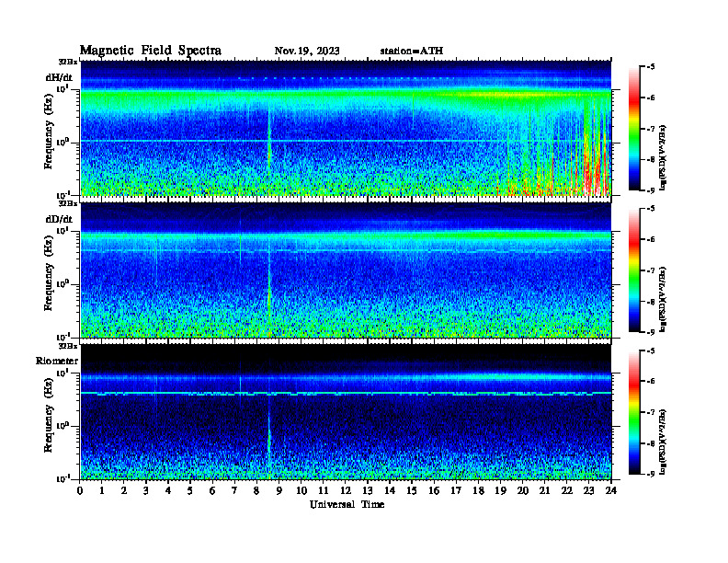The image size is (728, 563).
Task: Click the '-7' tick on dH/dt color scale
Action: 651,129
